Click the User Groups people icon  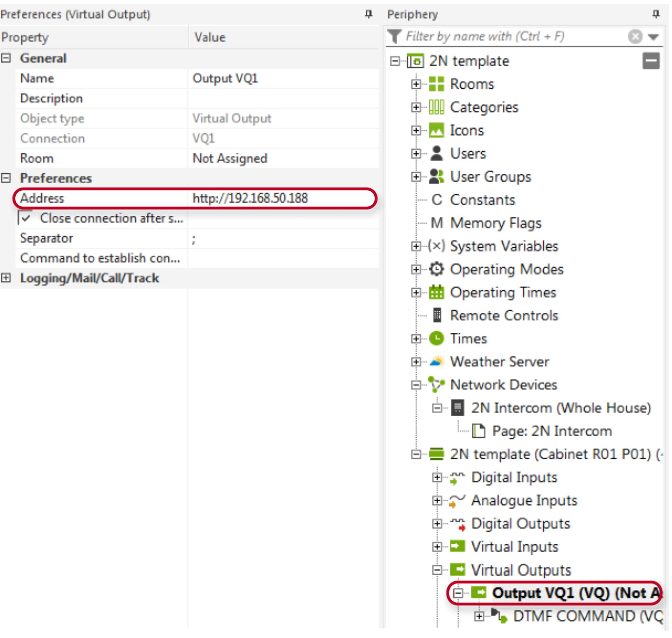(436, 176)
